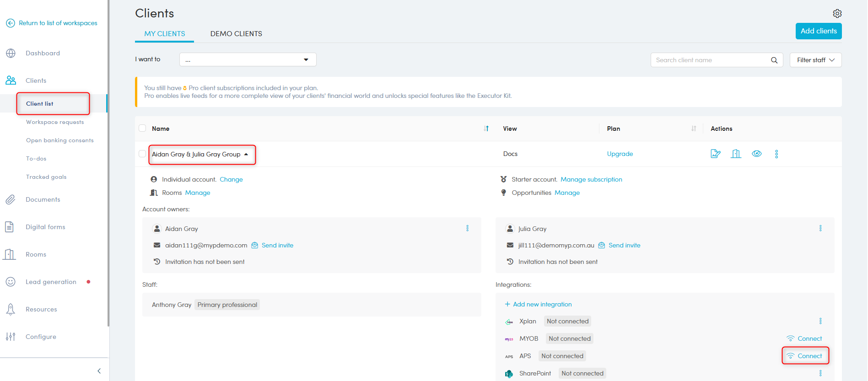Expand the Filter staff dropdown
Viewport: 868px width, 381px height.
click(815, 60)
